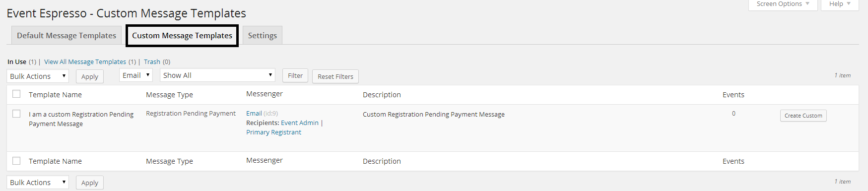Click the top Apply button
The image size is (868, 191).
point(90,76)
